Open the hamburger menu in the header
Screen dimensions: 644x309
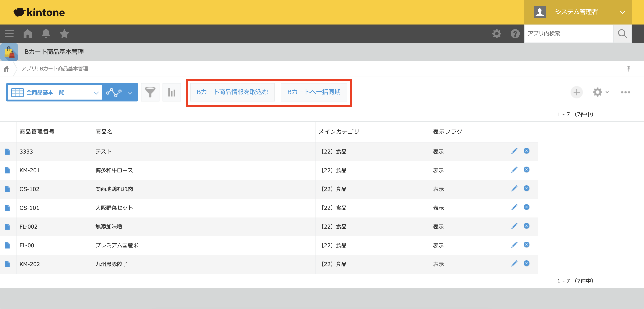[x=9, y=34]
